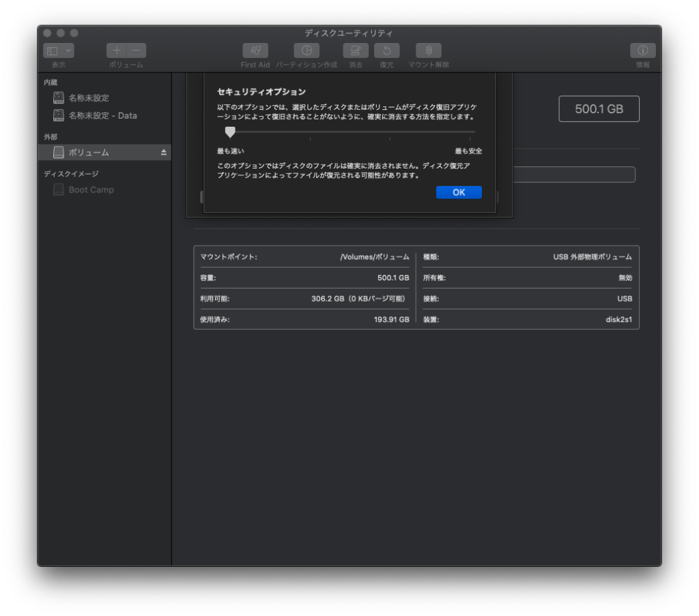Click the external ボリューム drive icon

[59, 152]
